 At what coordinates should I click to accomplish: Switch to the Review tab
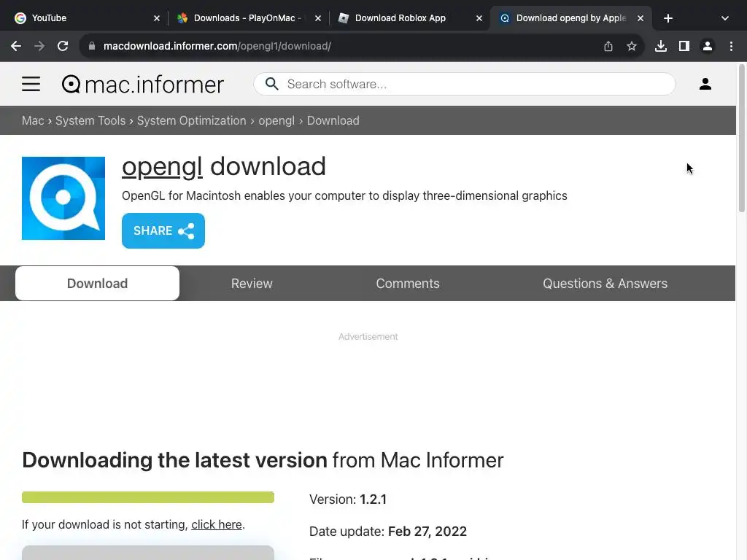252,284
